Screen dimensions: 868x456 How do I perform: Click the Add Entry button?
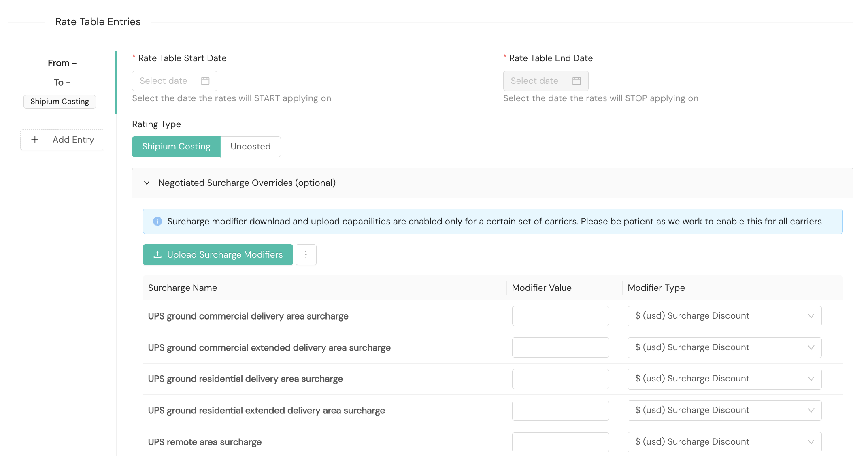click(62, 140)
